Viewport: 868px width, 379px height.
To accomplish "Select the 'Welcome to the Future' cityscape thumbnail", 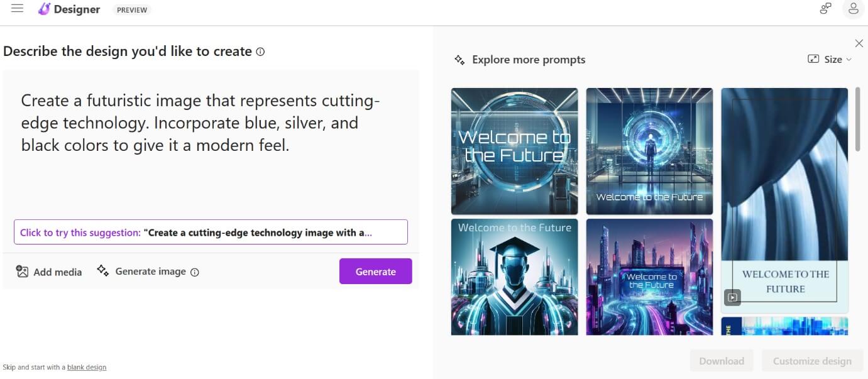I will click(649, 277).
